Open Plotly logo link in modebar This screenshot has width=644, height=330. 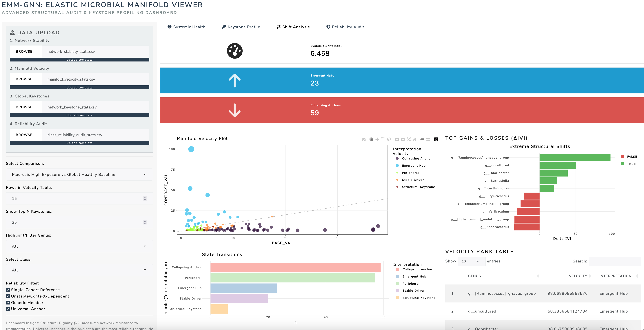click(x=436, y=139)
